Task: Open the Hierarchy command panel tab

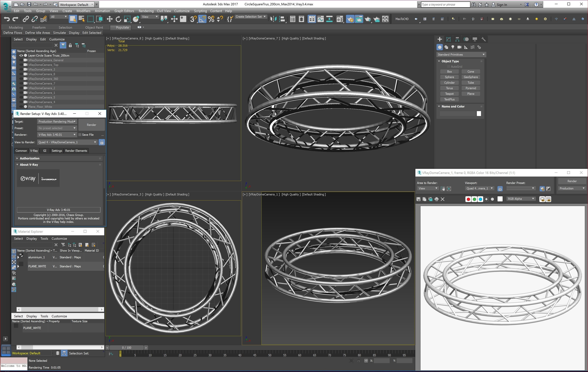Action: pyautogui.click(x=457, y=39)
